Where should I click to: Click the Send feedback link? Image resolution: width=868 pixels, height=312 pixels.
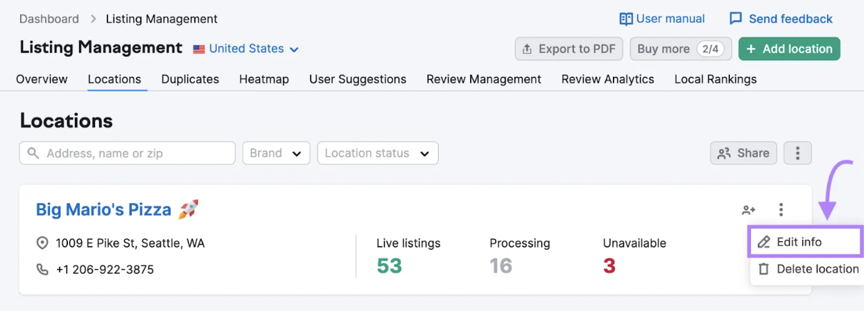click(781, 19)
